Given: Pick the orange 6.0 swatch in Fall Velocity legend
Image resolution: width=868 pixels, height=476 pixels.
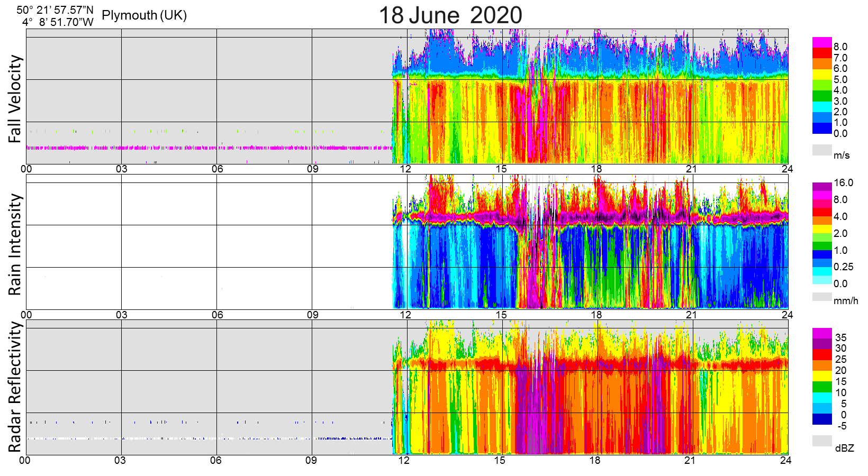Looking at the screenshot, I should pyautogui.click(x=822, y=64).
